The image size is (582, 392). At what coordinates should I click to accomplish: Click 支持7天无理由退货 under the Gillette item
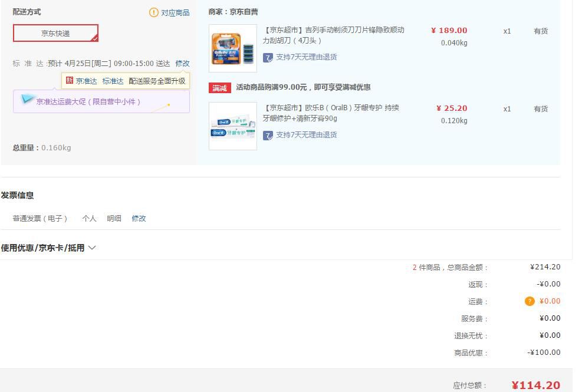(x=306, y=57)
